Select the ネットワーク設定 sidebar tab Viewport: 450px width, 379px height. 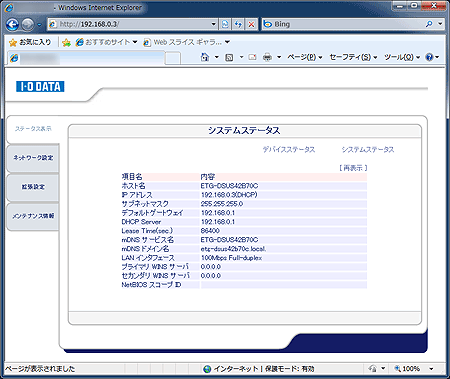[33, 158]
